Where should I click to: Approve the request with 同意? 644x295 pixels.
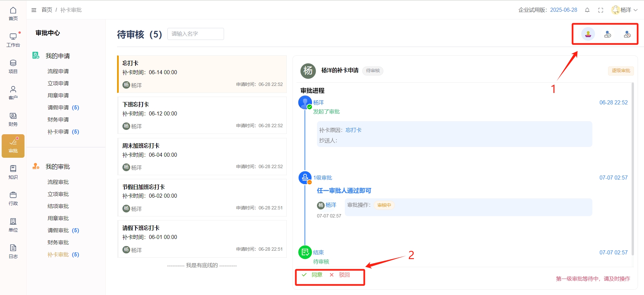tap(317, 275)
